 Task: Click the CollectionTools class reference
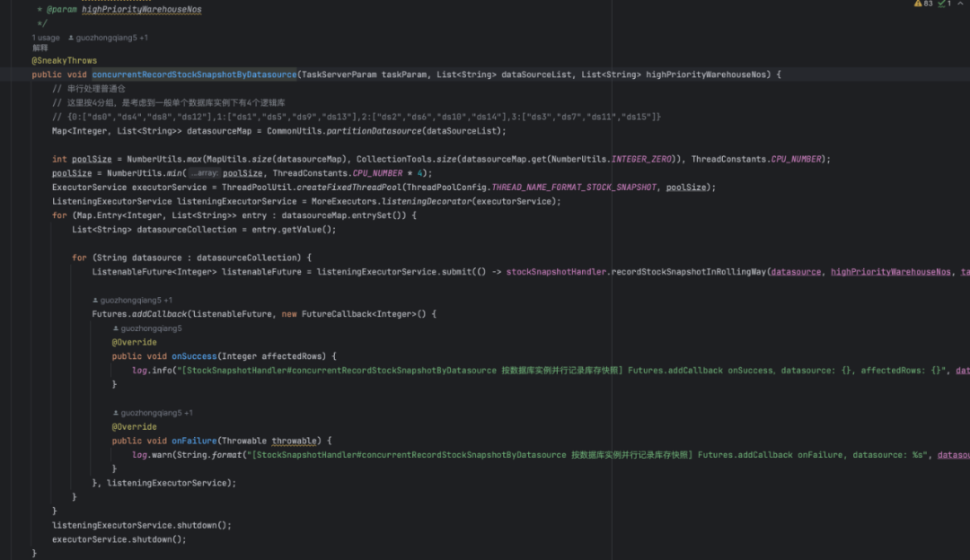click(393, 160)
